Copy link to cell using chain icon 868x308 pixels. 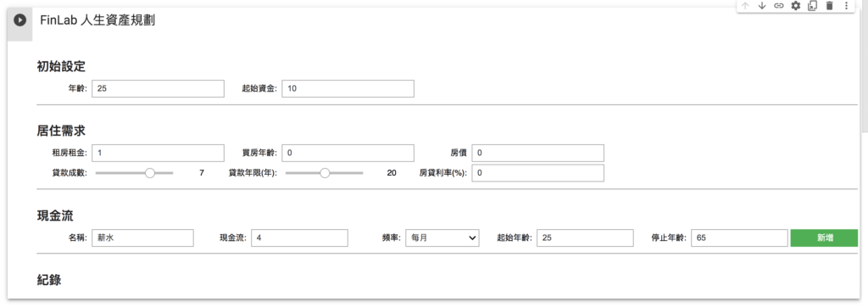pos(778,6)
